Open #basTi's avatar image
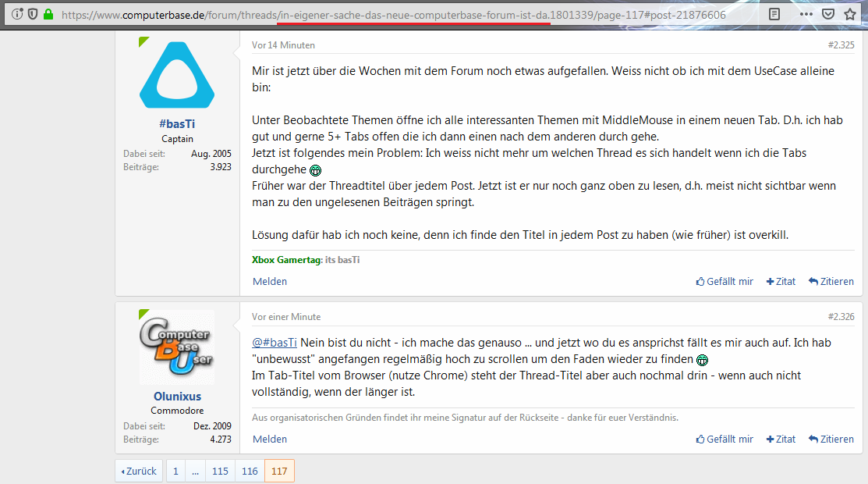 177,74
